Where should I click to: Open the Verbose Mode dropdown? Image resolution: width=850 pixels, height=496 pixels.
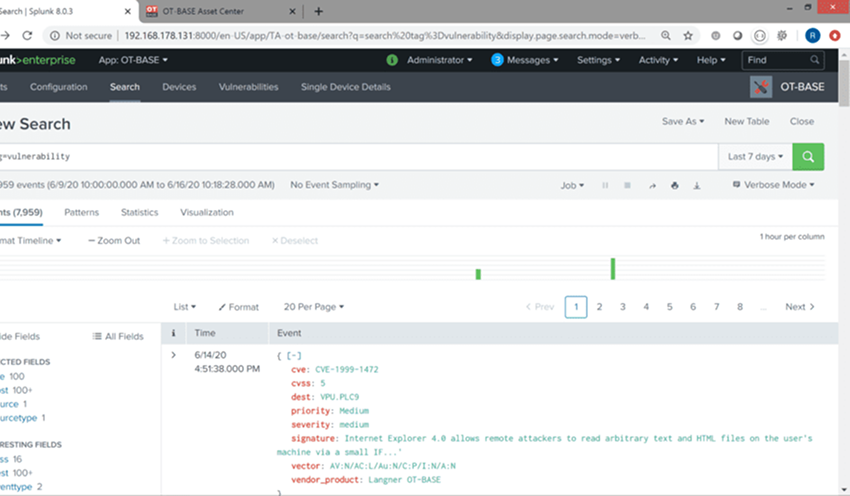tap(774, 185)
